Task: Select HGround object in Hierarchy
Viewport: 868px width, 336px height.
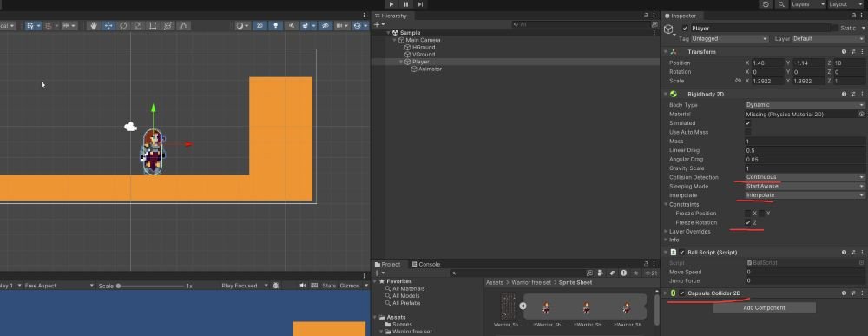Action: [x=424, y=48]
